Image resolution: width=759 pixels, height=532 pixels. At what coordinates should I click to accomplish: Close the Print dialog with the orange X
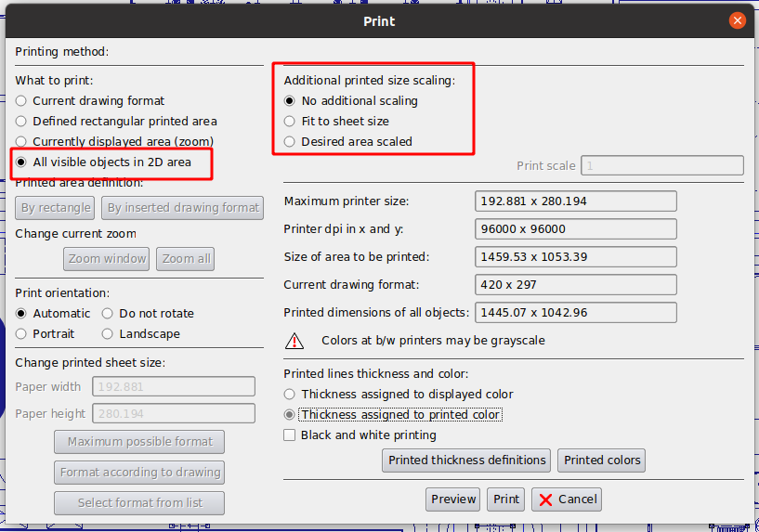click(737, 20)
